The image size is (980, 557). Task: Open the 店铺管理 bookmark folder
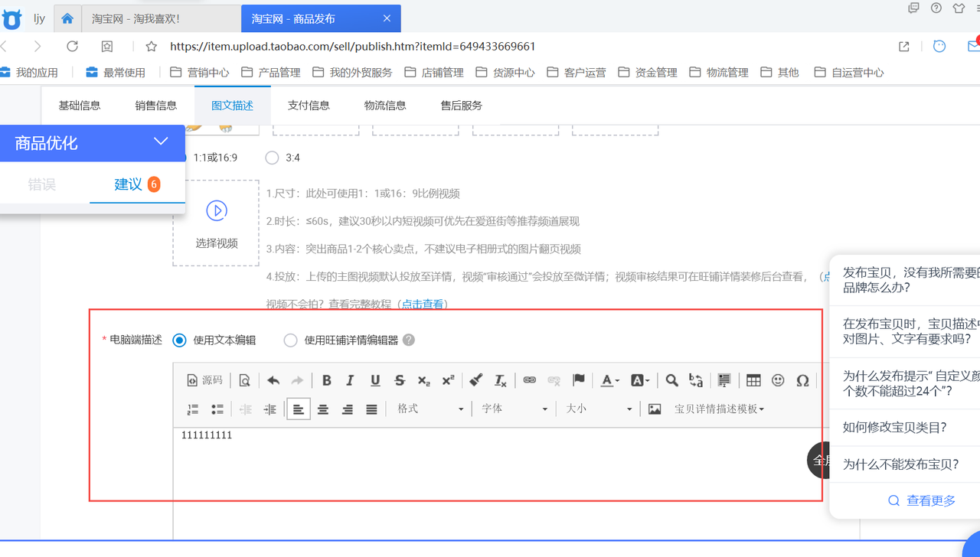[x=434, y=73]
